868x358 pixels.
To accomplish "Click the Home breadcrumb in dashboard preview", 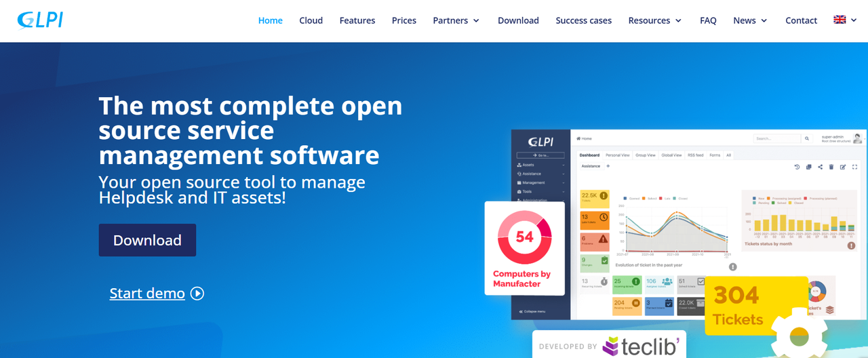I will click(x=584, y=138).
